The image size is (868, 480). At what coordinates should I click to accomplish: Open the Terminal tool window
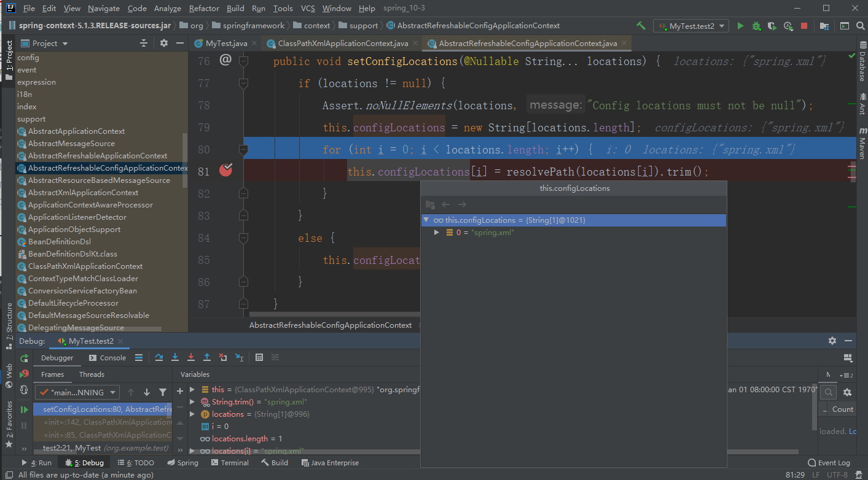click(x=230, y=463)
